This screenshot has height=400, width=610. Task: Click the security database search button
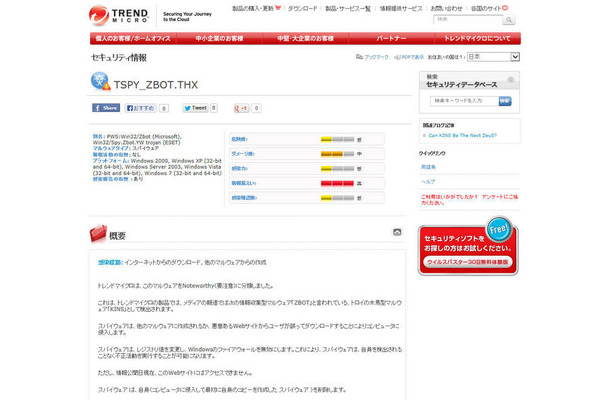(x=505, y=101)
